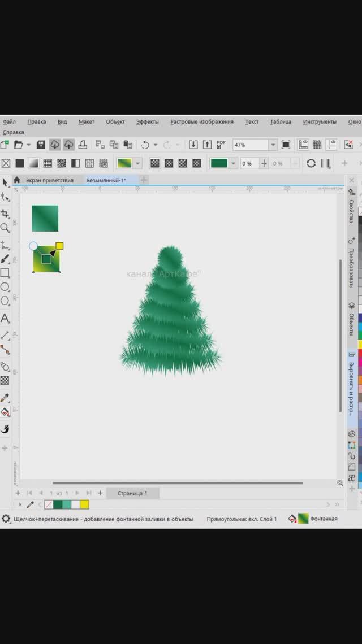Click the Export icon
The image size is (362, 644).
point(208,145)
